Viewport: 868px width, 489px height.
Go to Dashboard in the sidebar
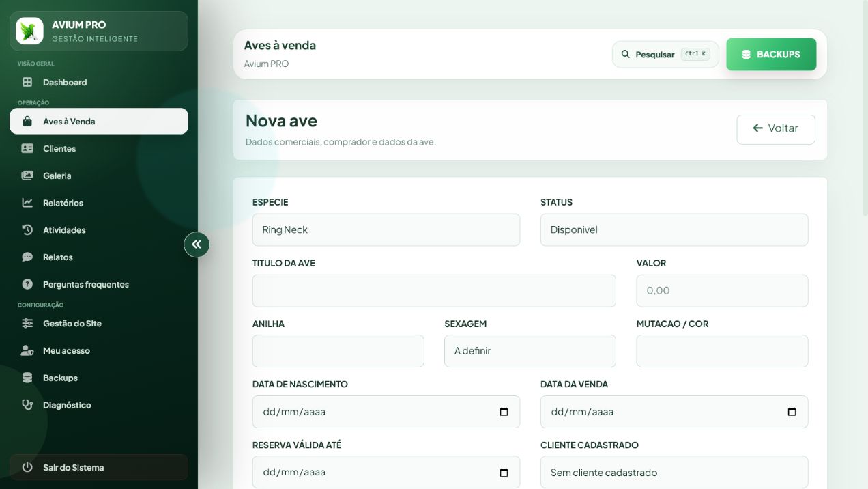[x=99, y=82]
